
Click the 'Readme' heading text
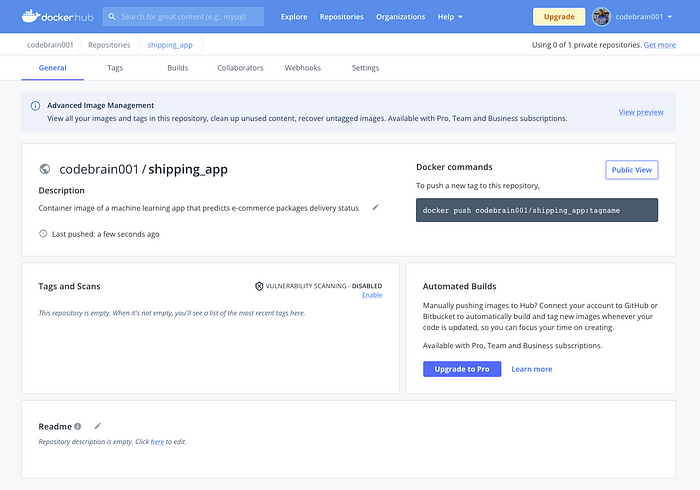(55, 426)
